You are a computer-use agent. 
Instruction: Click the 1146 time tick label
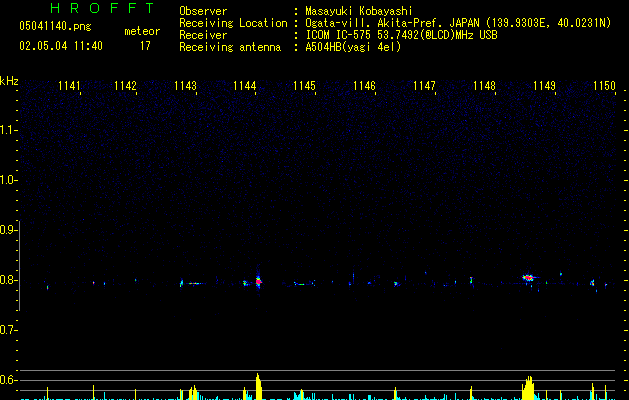364,86
